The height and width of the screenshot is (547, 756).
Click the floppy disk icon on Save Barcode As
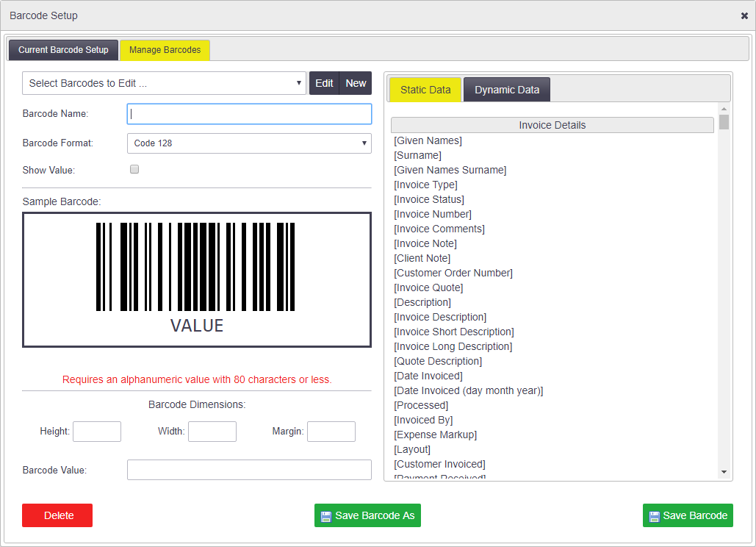326,516
